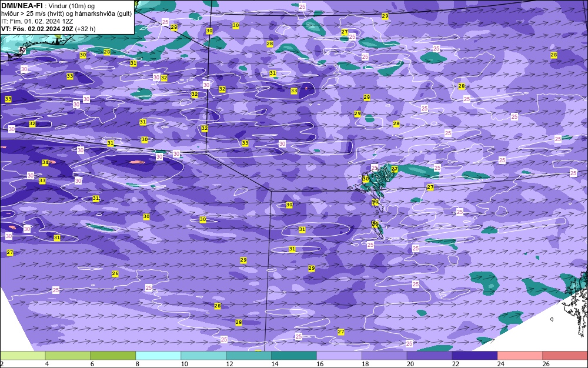Click the 6–8 m/s olive green legend swatch
The image size is (588, 368).
113,356
